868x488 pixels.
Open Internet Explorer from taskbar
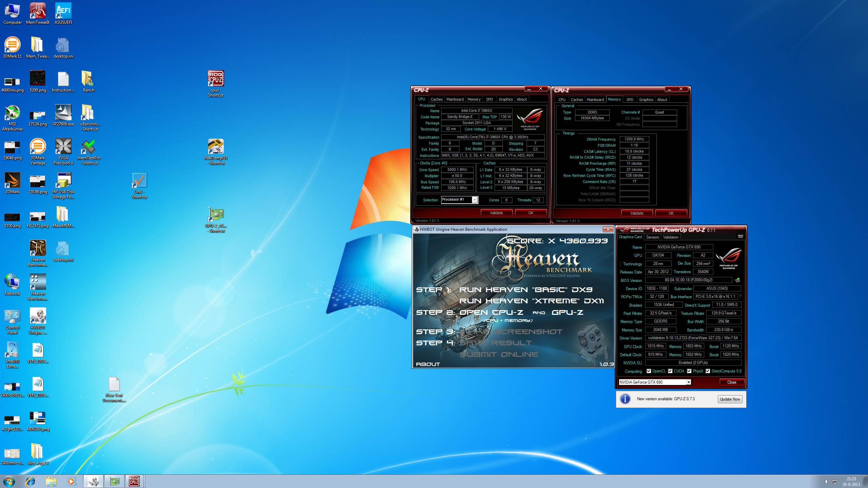click(x=31, y=481)
